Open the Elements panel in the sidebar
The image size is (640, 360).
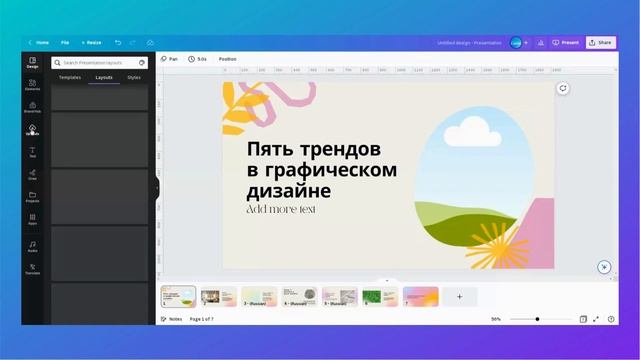point(32,85)
